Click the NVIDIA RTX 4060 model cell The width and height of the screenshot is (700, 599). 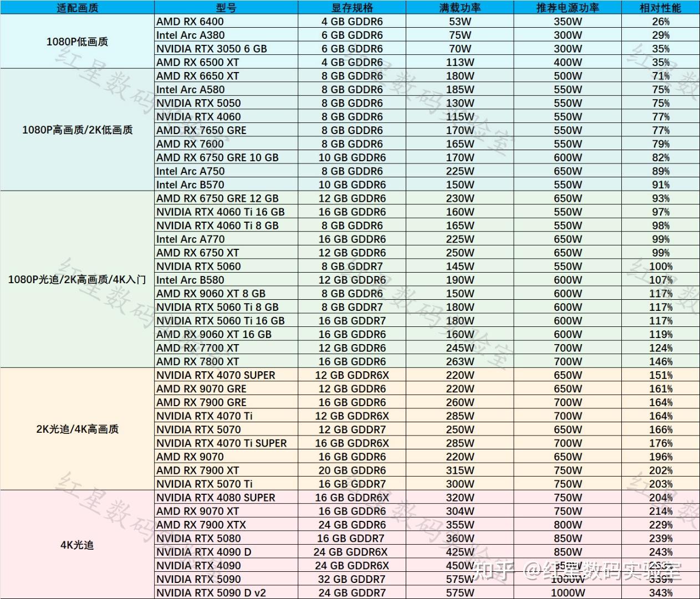[226, 116]
